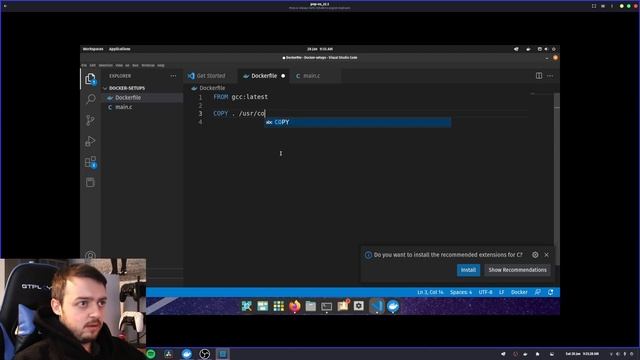Dismiss the C extensions notification
The height and width of the screenshot is (360, 640).
coord(547,255)
